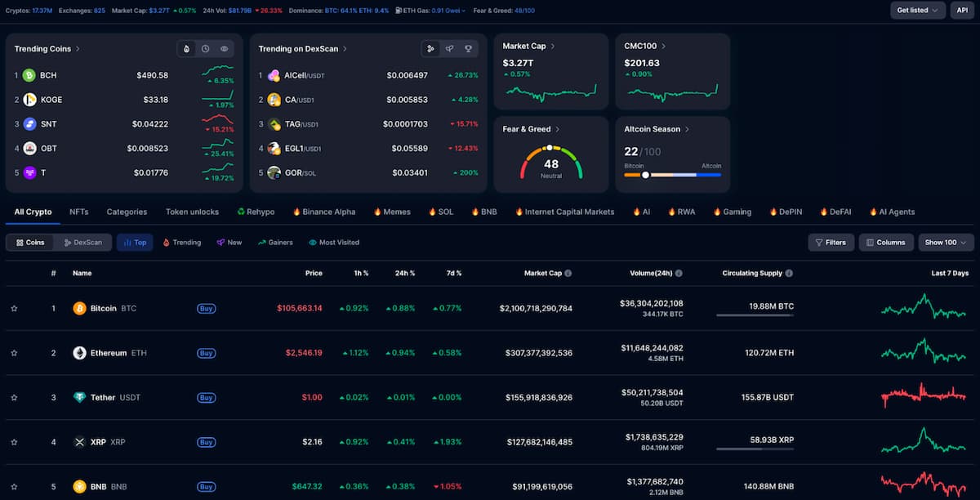Image resolution: width=980 pixels, height=500 pixels.
Task: Switch to the Rehypo tab
Action: pos(256,212)
